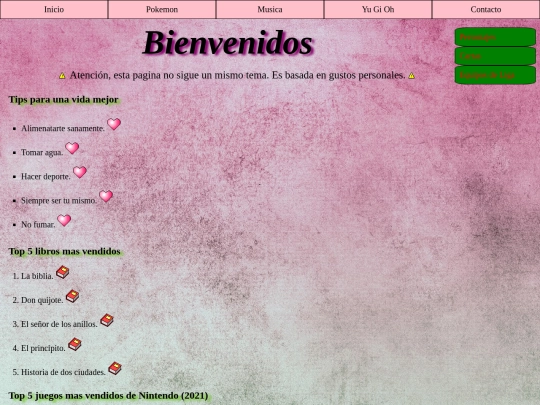Click the green Cartas button
The width and height of the screenshot is (540, 405).
(495, 56)
